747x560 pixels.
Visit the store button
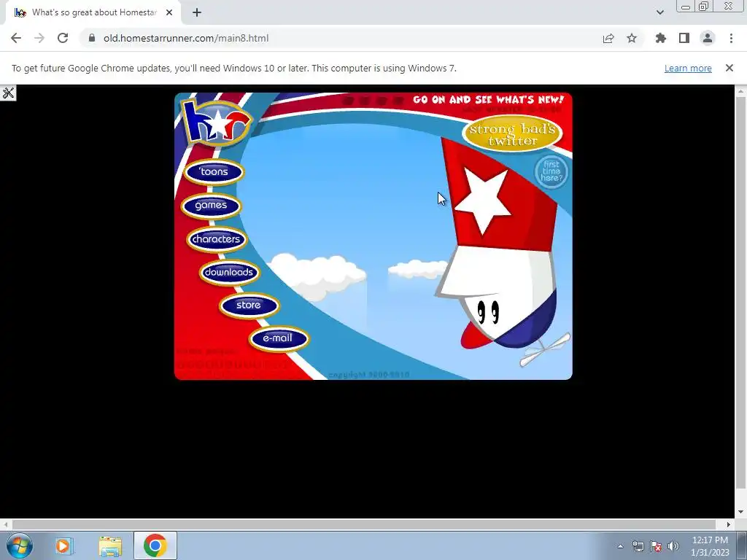249,306
